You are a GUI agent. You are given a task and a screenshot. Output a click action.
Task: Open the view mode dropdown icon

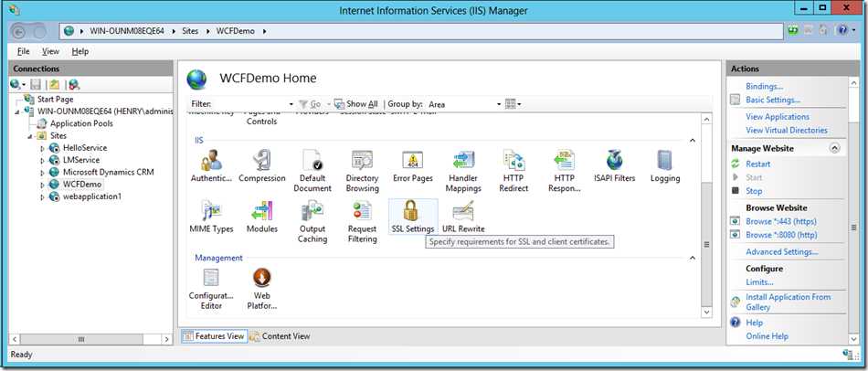tap(513, 104)
